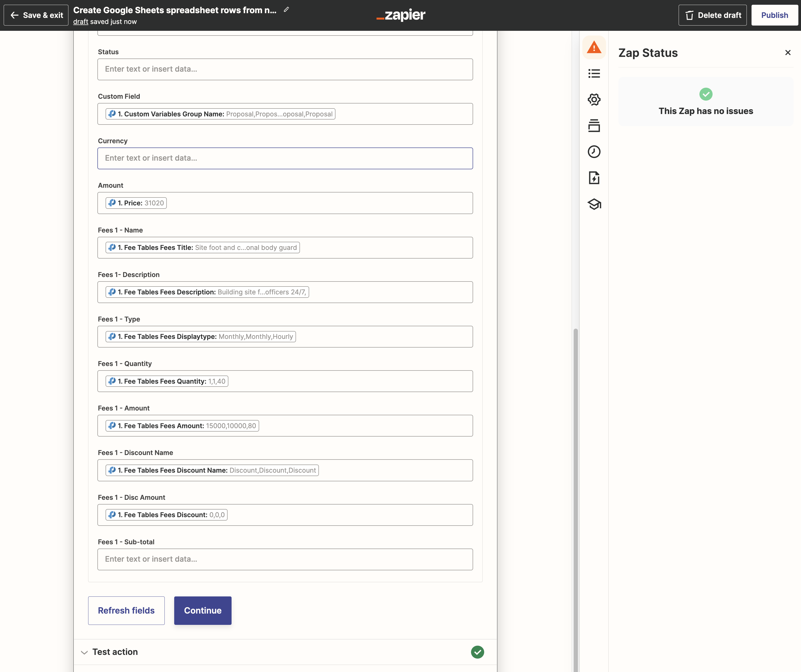Click the pencil icon to rename Zap
This screenshot has height=672, width=801.
click(x=287, y=9)
